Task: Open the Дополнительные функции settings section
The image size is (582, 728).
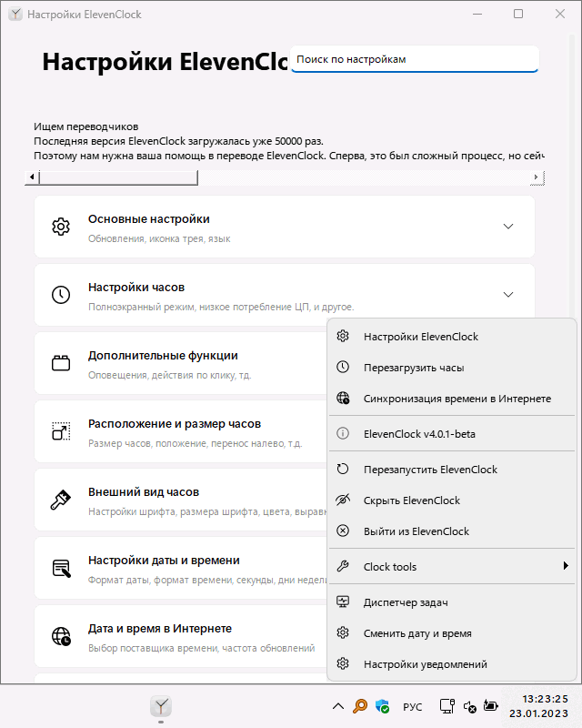Action: click(x=181, y=363)
